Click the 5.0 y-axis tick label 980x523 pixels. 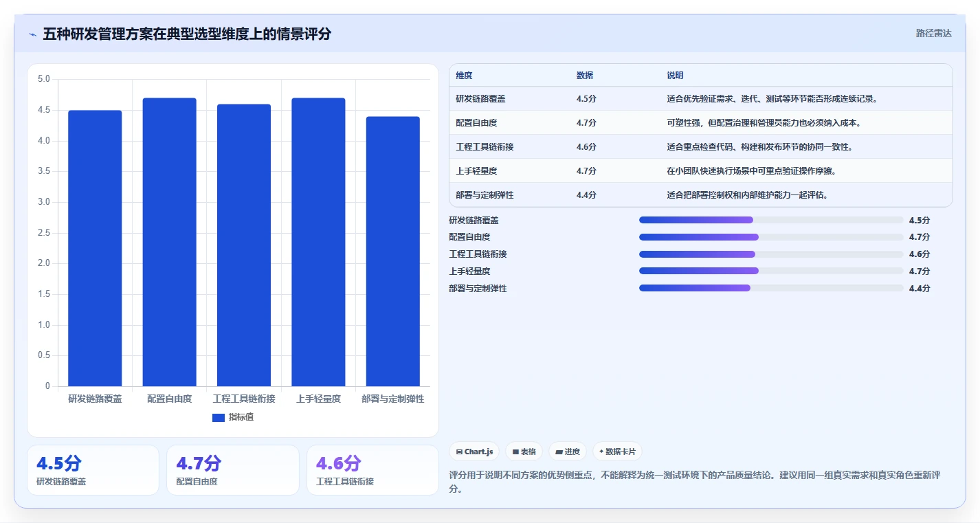(44, 79)
